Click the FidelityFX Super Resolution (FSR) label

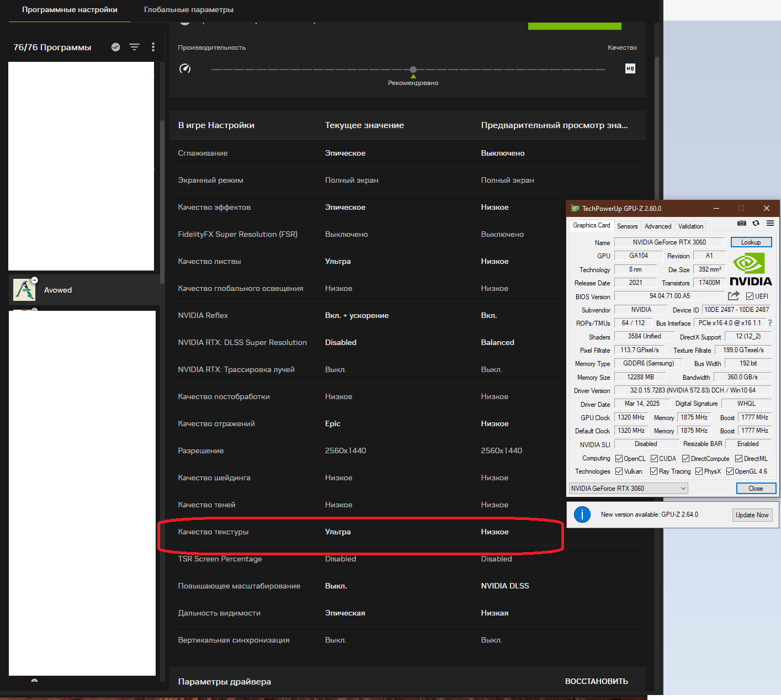(x=237, y=234)
